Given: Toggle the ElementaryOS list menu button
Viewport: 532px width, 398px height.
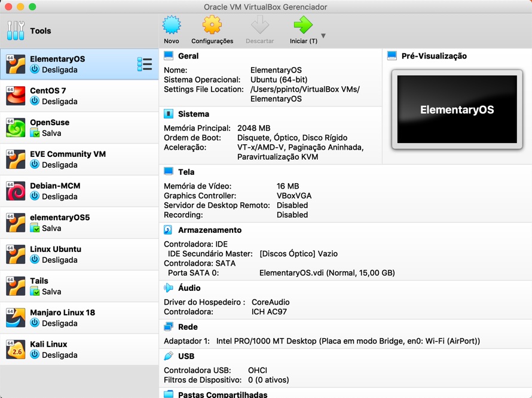Looking at the screenshot, I should 145,63.
